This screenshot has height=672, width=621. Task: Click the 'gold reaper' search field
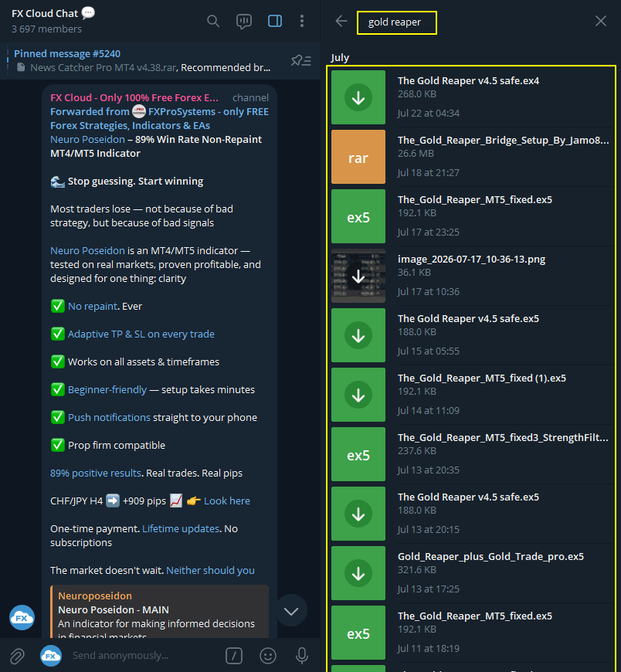397,22
